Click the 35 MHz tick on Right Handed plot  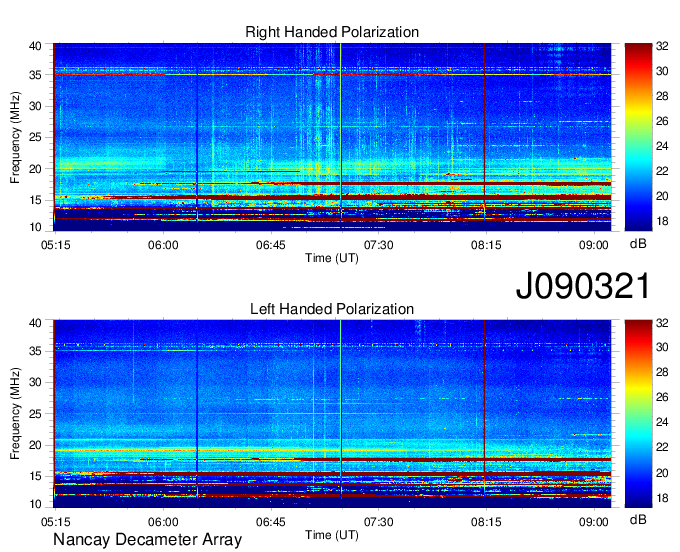(35, 75)
